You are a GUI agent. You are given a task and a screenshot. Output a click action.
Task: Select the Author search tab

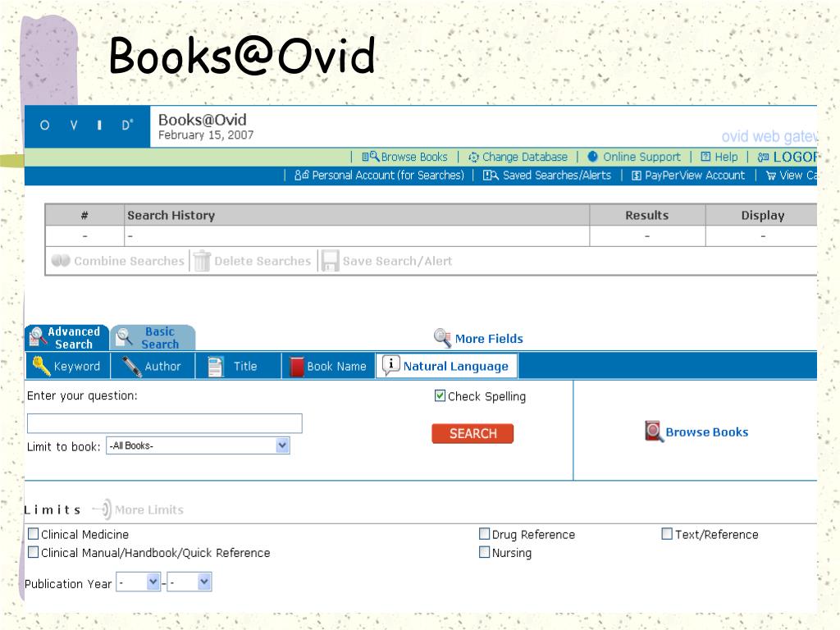[x=153, y=366]
